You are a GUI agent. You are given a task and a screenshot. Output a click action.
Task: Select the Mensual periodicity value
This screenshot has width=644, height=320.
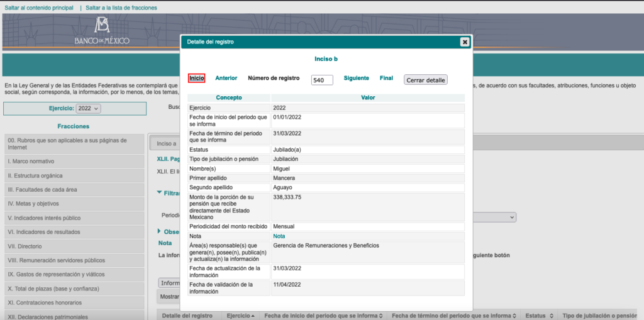tap(284, 226)
